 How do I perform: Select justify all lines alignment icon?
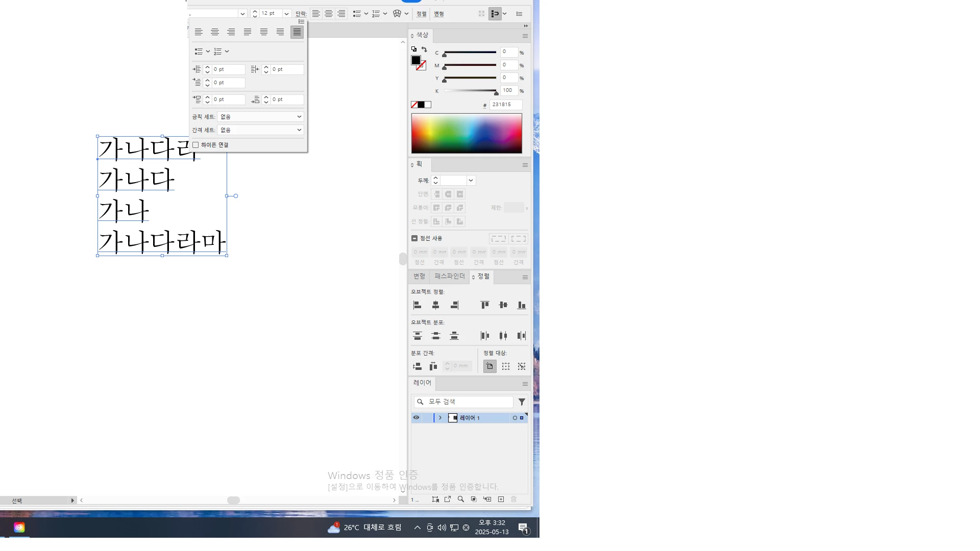(297, 32)
